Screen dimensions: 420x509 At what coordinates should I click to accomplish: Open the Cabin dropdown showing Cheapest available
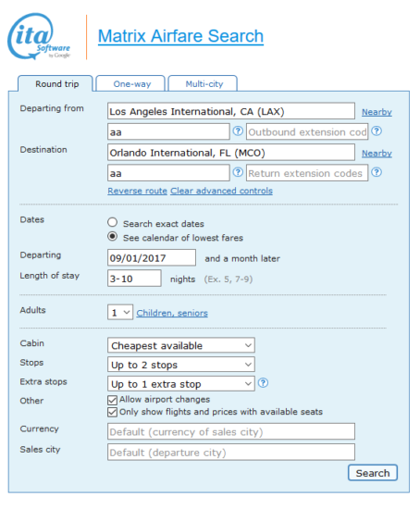[181, 345]
